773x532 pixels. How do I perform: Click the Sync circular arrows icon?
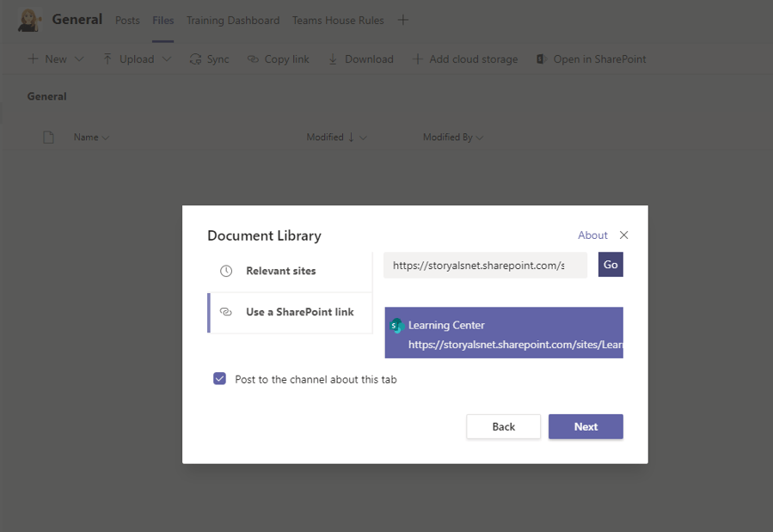[x=196, y=59]
